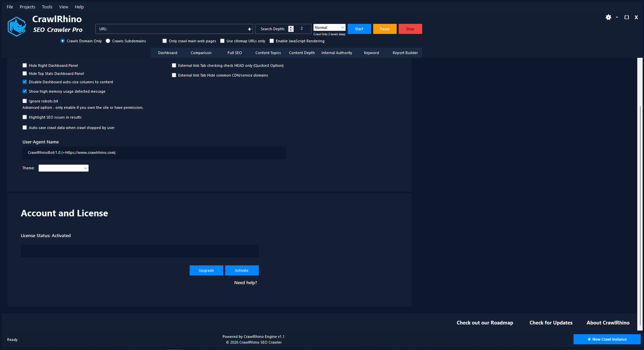Open the File menu
644x350 pixels.
10,7
